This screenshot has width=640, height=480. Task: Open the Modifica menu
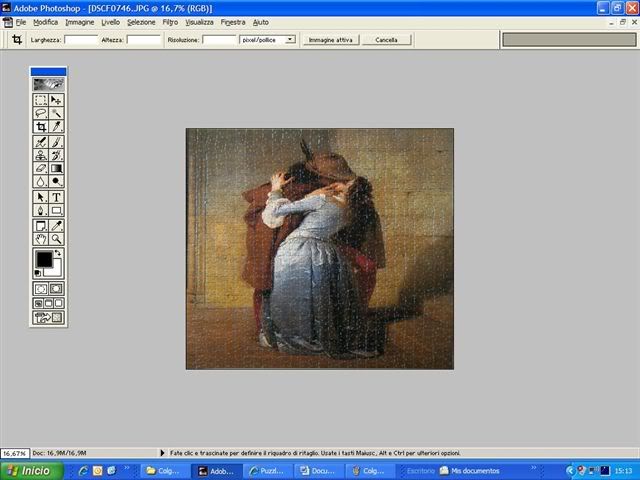click(x=45, y=22)
